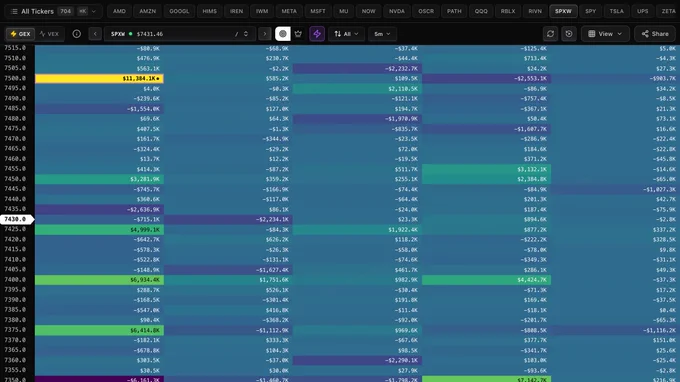This screenshot has width=680, height=382.
Task: Click the $4,424.7K cell at 7400
Action: pyautogui.click(x=486, y=280)
